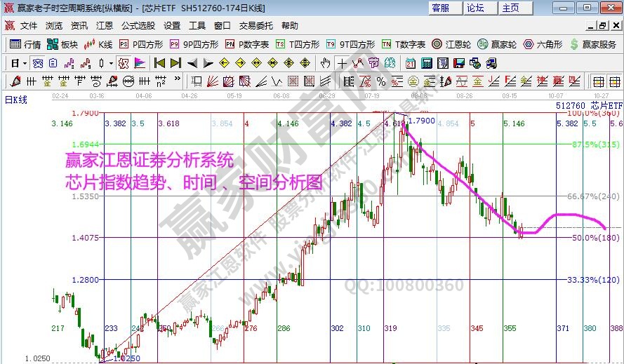Click the 客服 button in title bar
Image resolution: width=624 pixels, height=364 pixels.
441,8
